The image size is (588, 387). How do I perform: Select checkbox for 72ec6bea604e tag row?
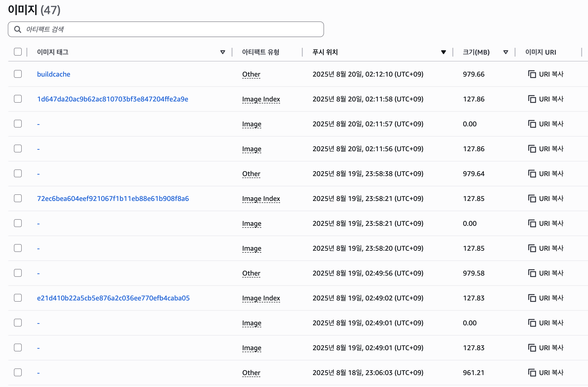[18, 198]
